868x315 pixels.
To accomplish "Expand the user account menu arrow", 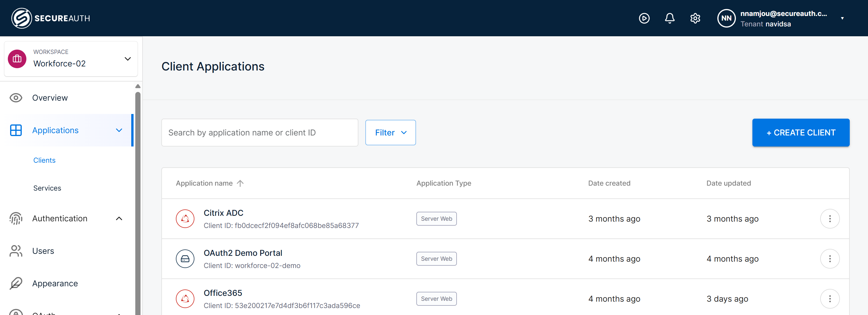I will point(842,18).
